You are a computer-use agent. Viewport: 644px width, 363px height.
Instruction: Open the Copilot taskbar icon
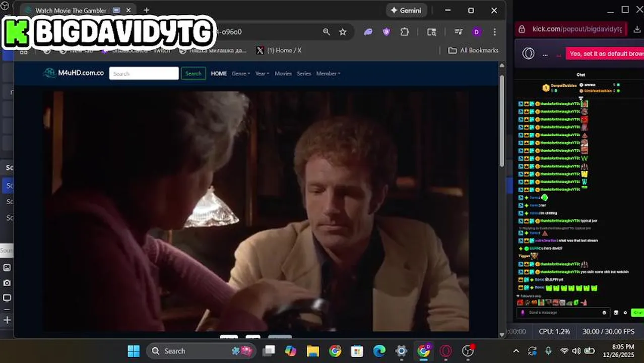pyautogui.click(x=291, y=351)
